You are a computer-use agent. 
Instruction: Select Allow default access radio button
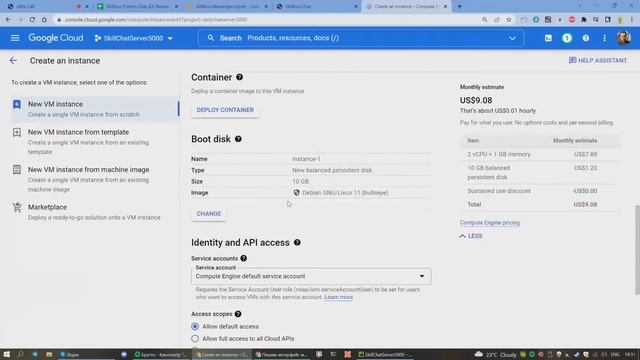(195, 327)
